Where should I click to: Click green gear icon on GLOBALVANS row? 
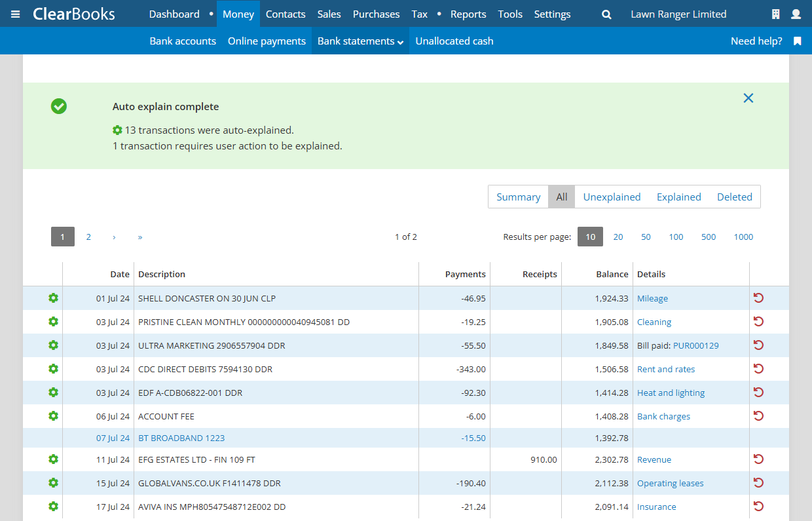click(53, 483)
